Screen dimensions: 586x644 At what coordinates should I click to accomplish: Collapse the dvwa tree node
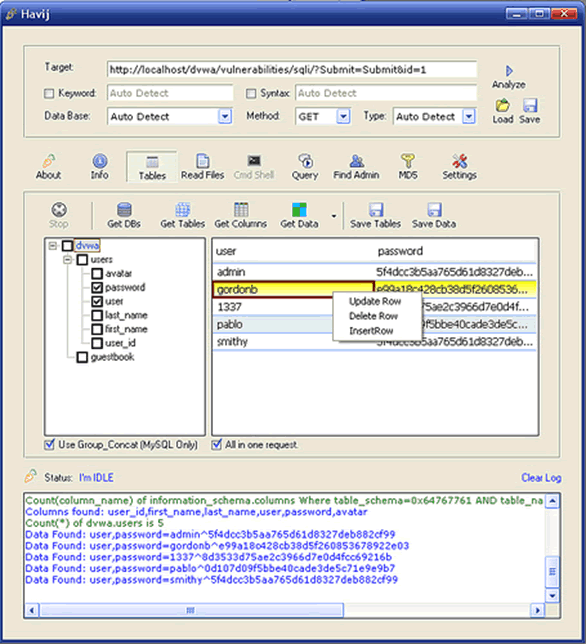(53, 246)
